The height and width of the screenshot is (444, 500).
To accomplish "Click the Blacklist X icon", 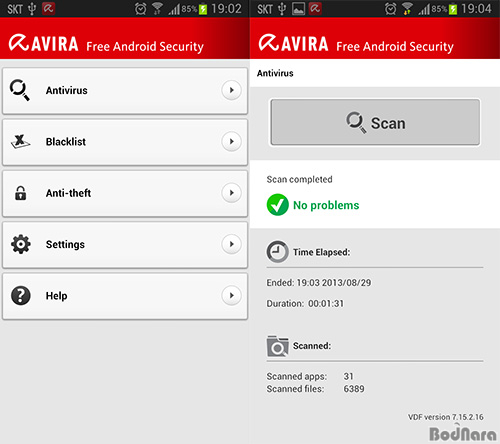I will tap(20, 141).
